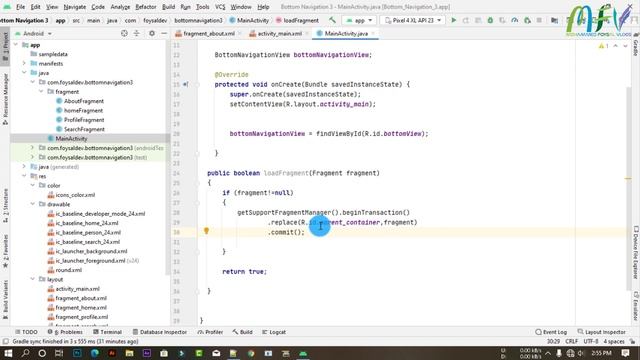This screenshot has height=360, width=640.
Task: Expand java (generated) folder
Action: click(x=24, y=167)
